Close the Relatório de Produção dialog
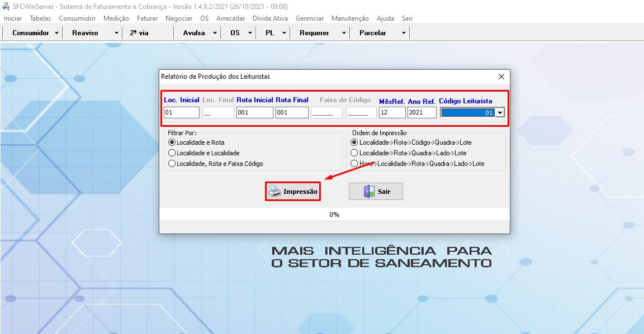The height and width of the screenshot is (334, 644). pos(501,77)
